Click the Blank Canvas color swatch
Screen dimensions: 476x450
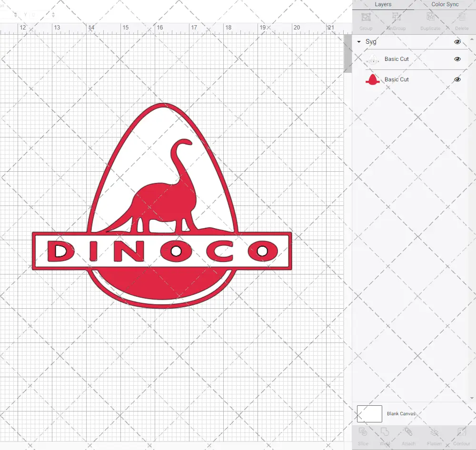click(x=369, y=414)
